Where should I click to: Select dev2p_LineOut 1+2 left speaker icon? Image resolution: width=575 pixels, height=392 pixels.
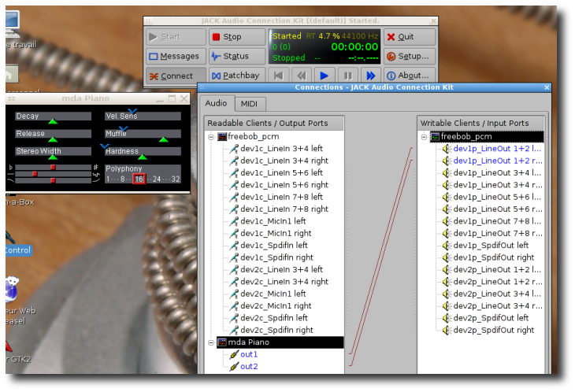point(447,270)
